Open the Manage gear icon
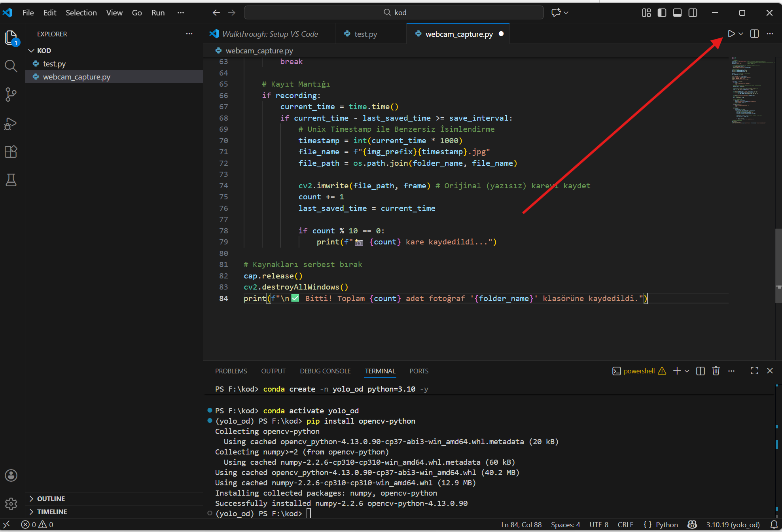This screenshot has height=532, width=782. click(11, 504)
